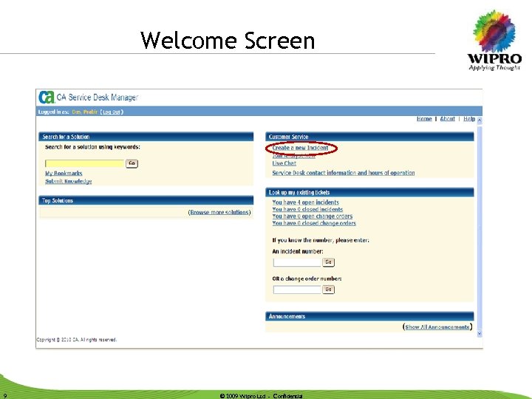View your 0 closed incidents

(307, 209)
